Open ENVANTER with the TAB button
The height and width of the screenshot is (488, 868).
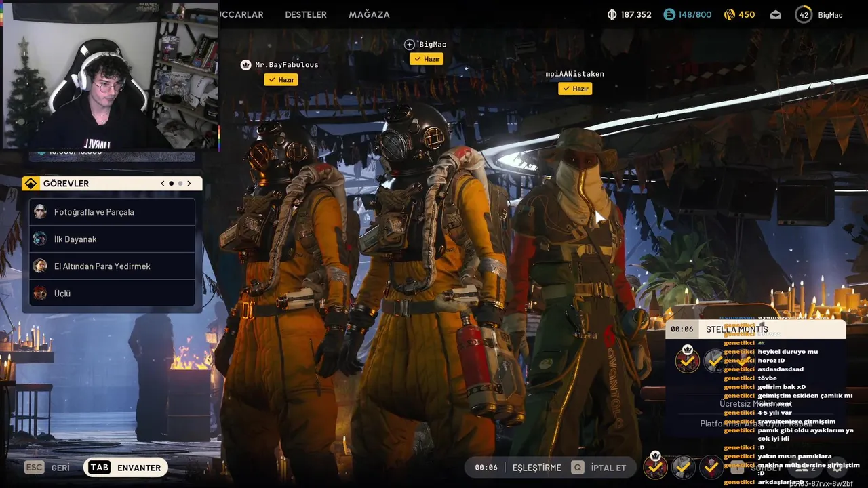pyautogui.click(x=126, y=468)
